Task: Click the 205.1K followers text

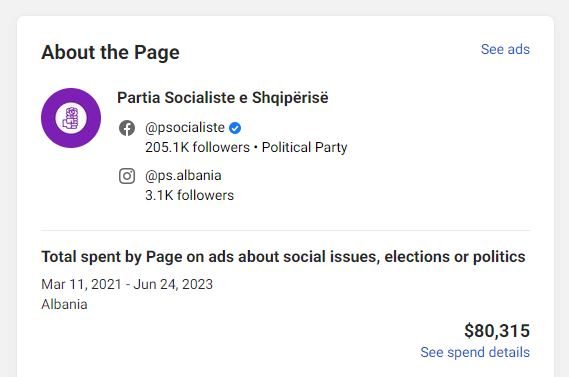Action: tap(197, 147)
